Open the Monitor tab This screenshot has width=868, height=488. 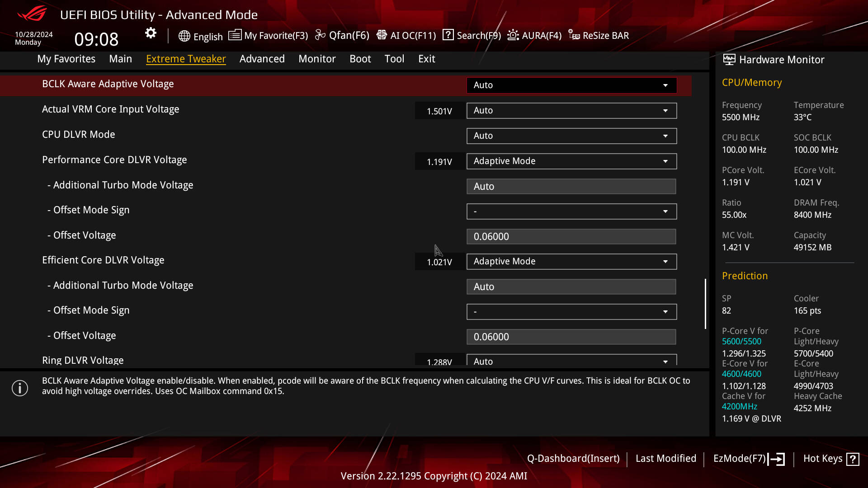[x=317, y=59]
